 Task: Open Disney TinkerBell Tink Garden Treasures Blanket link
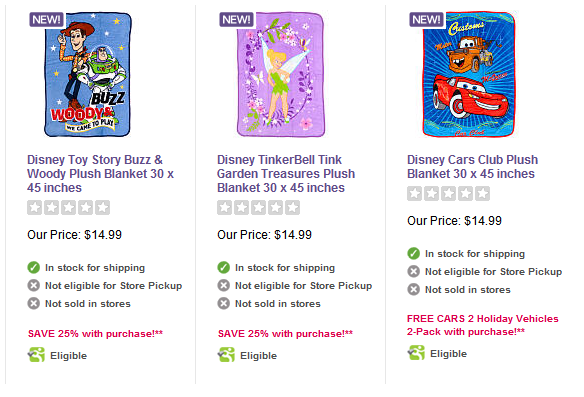[x=286, y=174]
